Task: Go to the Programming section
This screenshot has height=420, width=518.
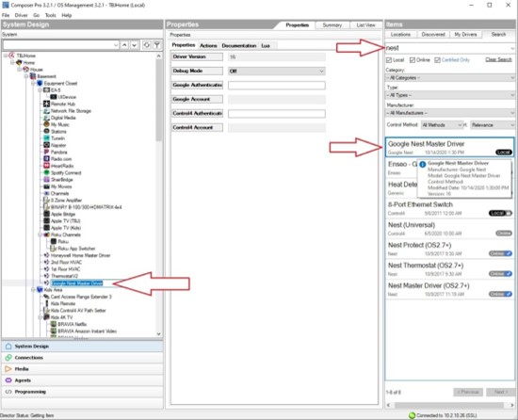Action: pos(82,392)
